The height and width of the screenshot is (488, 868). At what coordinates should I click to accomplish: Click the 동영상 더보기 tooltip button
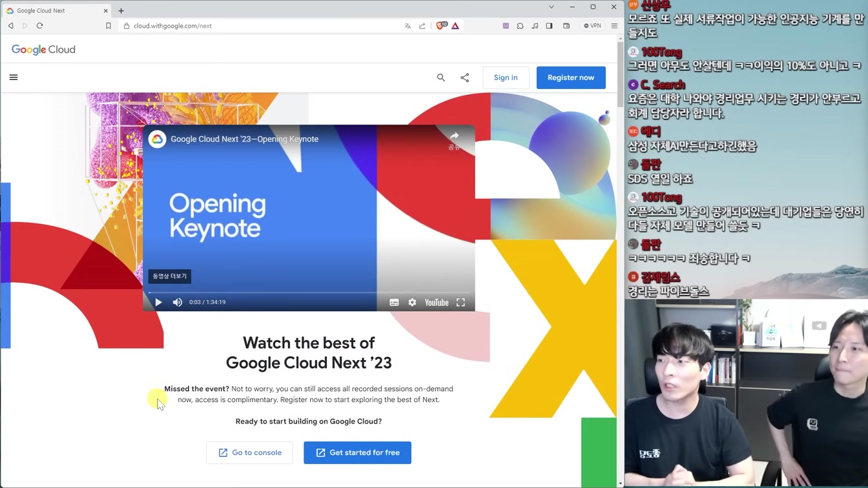coord(170,276)
